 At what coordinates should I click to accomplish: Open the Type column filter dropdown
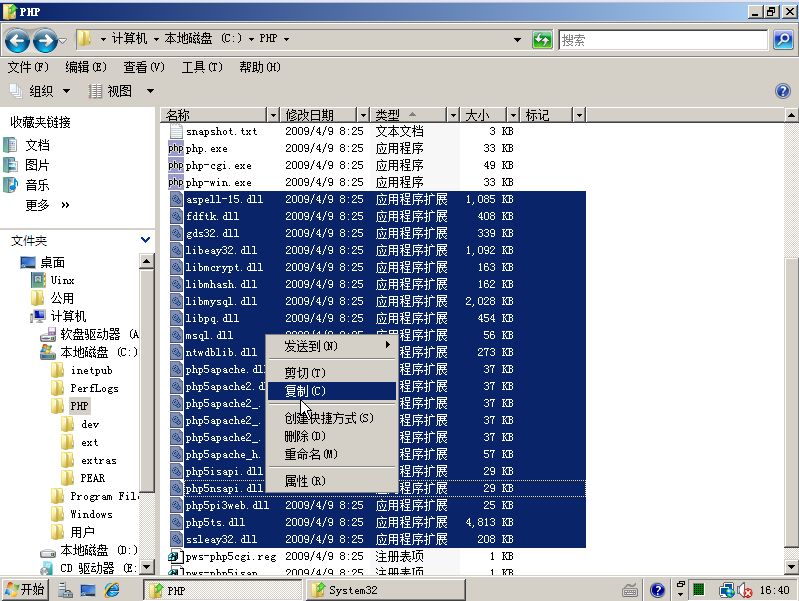pos(453,116)
